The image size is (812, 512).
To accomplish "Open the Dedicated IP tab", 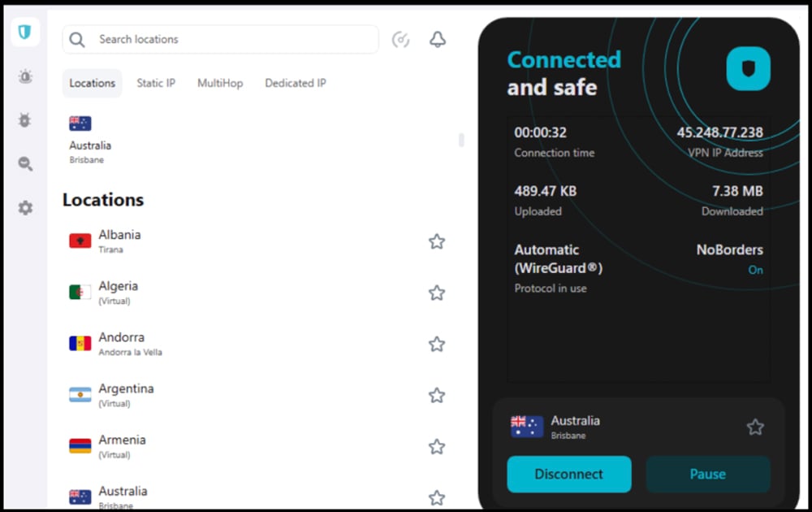I will [x=296, y=83].
